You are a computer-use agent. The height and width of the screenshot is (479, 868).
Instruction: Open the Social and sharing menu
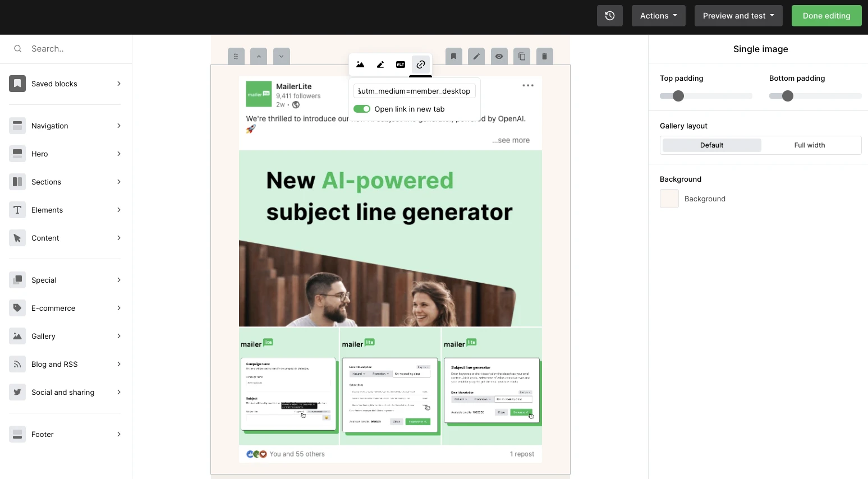[66, 392]
